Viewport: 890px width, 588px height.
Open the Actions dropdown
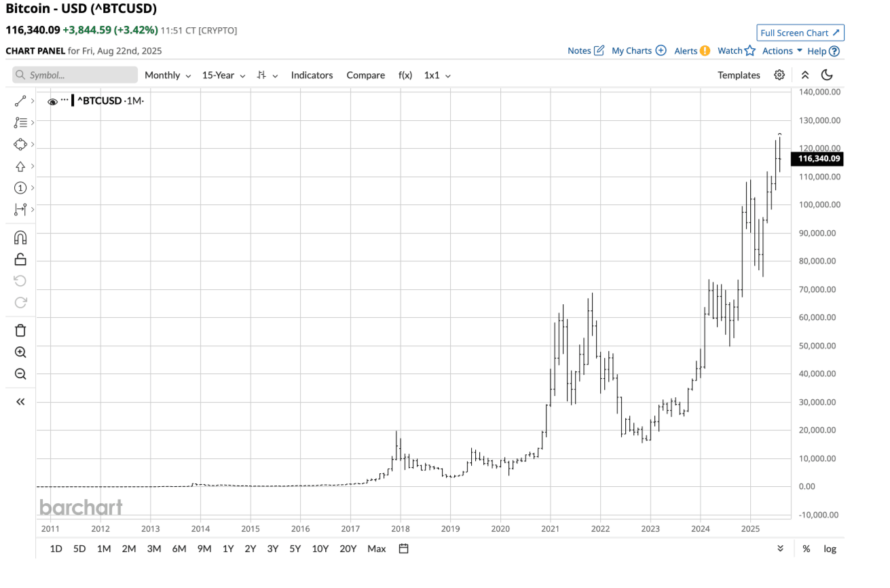782,51
